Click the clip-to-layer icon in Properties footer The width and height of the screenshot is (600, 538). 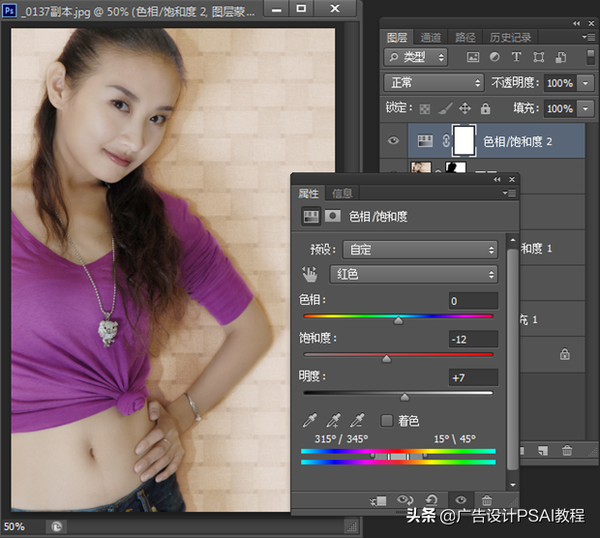(378, 500)
